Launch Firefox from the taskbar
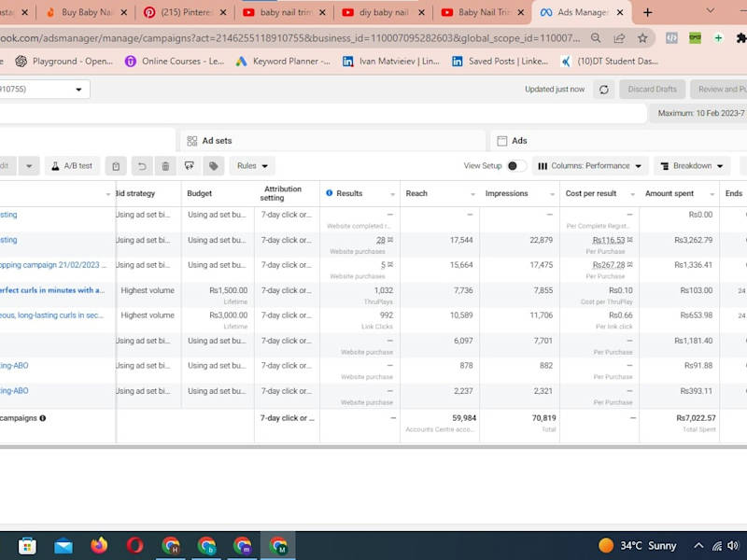 99,546
